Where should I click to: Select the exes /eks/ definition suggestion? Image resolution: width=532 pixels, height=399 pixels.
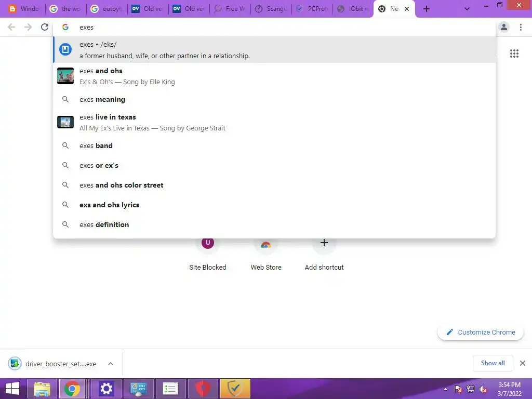click(x=274, y=50)
